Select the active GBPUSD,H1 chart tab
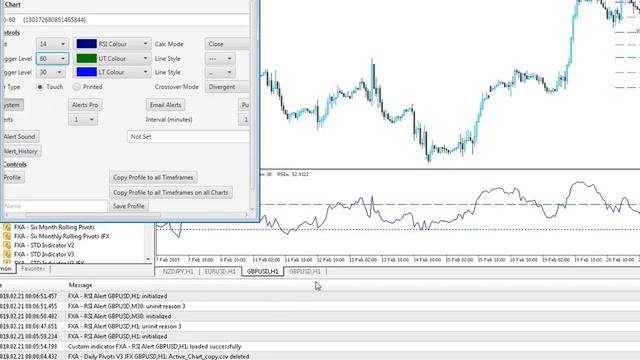640x360 pixels. [262, 271]
